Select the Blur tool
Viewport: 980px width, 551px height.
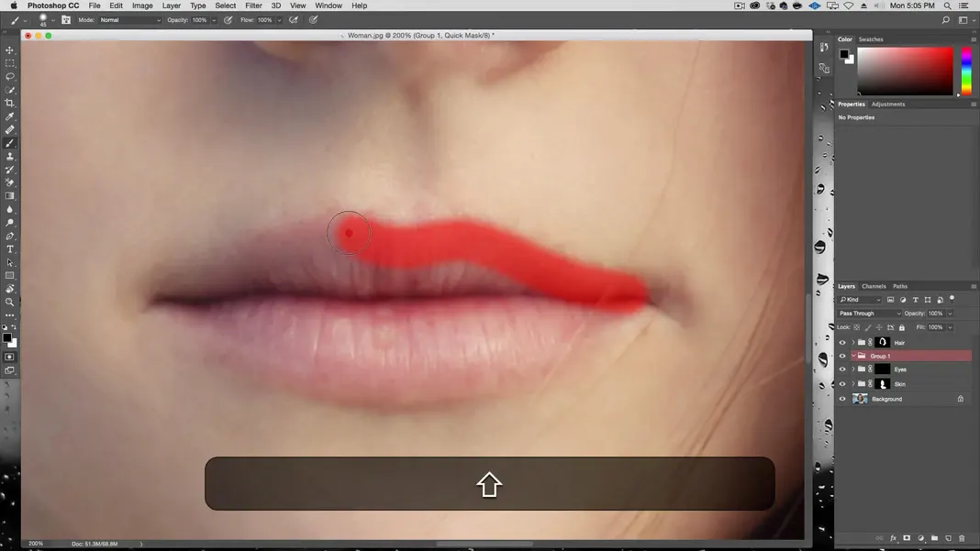click(9, 209)
